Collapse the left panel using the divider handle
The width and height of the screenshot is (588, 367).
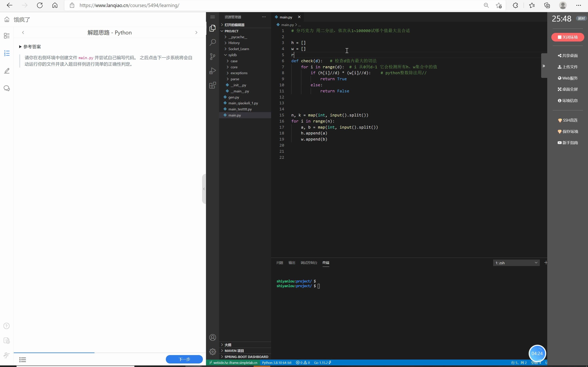pos(204,189)
